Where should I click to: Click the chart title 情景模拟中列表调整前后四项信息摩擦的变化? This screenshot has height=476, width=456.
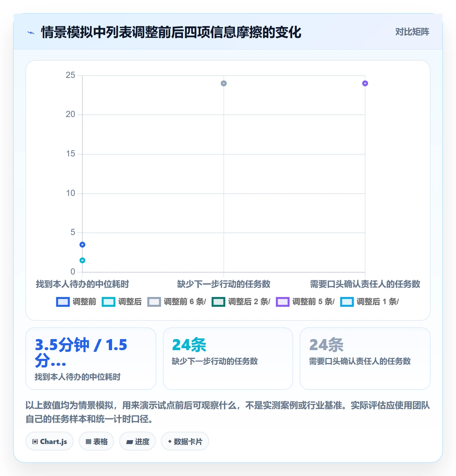[171, 33]
